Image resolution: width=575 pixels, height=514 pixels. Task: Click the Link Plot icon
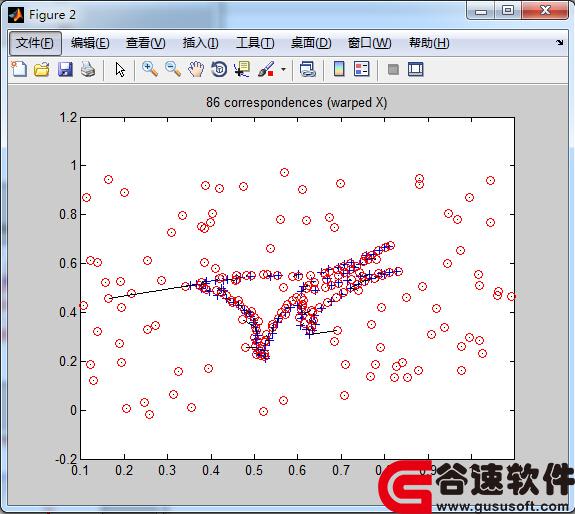tap(307, 69)
